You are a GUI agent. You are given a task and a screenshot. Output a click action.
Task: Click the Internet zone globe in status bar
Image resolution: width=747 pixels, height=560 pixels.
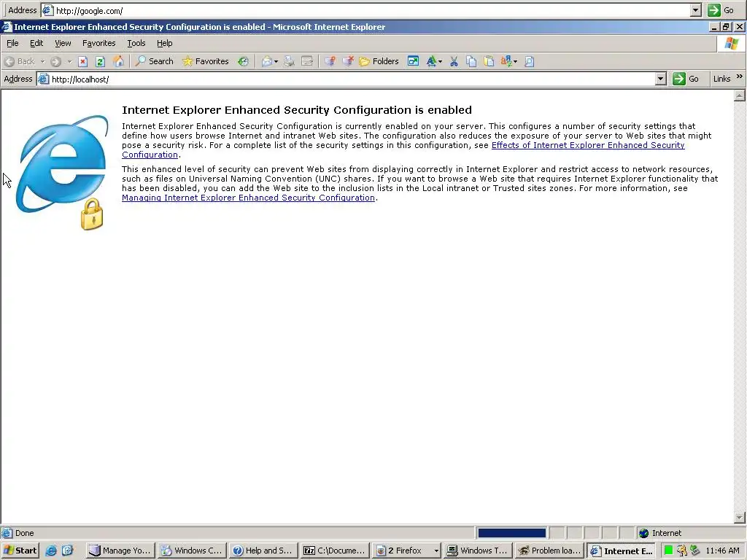tap(644, 533)
